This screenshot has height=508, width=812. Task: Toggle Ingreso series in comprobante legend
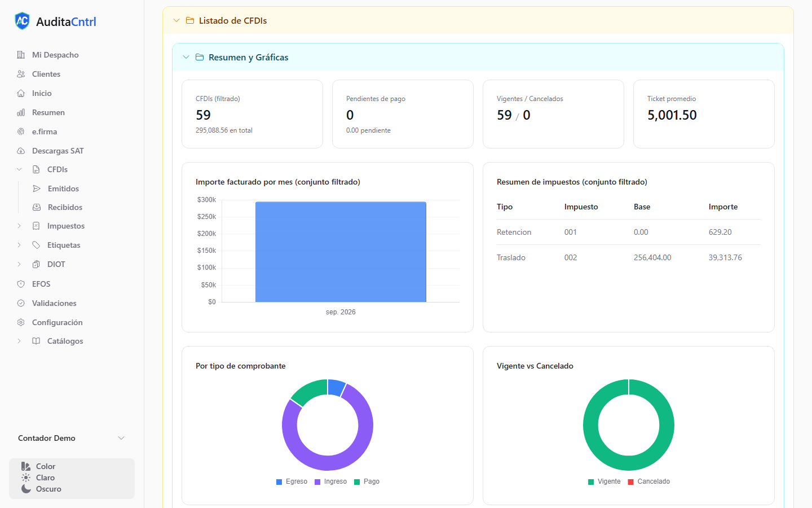click(330, 481)
